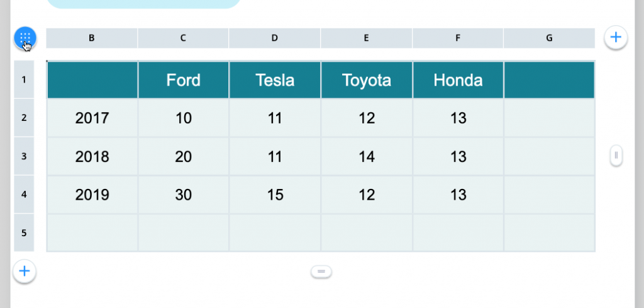Select column G header
Viewport: 644px width, 308px height.
[x=549, y=38]
